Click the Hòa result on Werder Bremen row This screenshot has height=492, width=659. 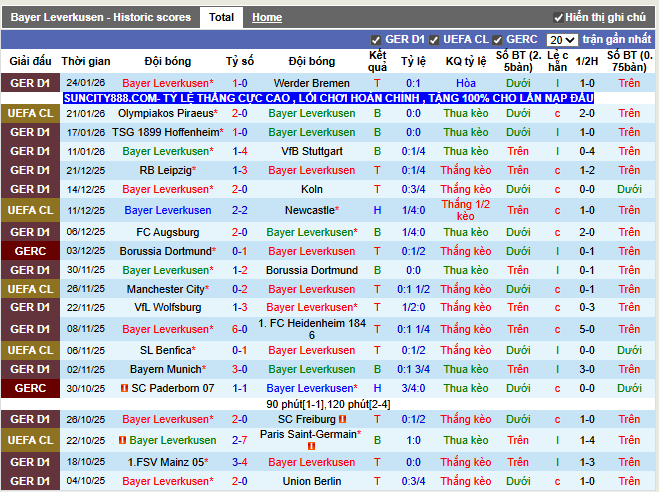point(466,83)
